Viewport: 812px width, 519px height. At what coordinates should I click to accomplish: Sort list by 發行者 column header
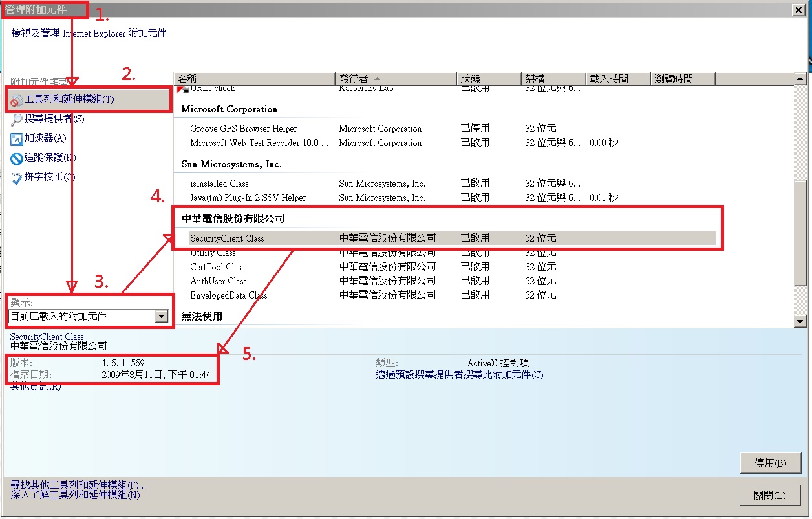point(396,79)
